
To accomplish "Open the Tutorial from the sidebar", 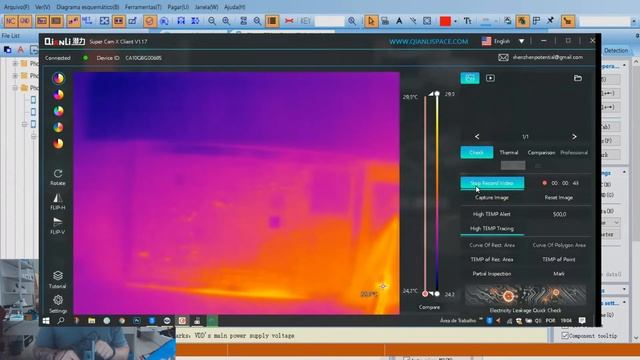I will (x=58, y=280).
